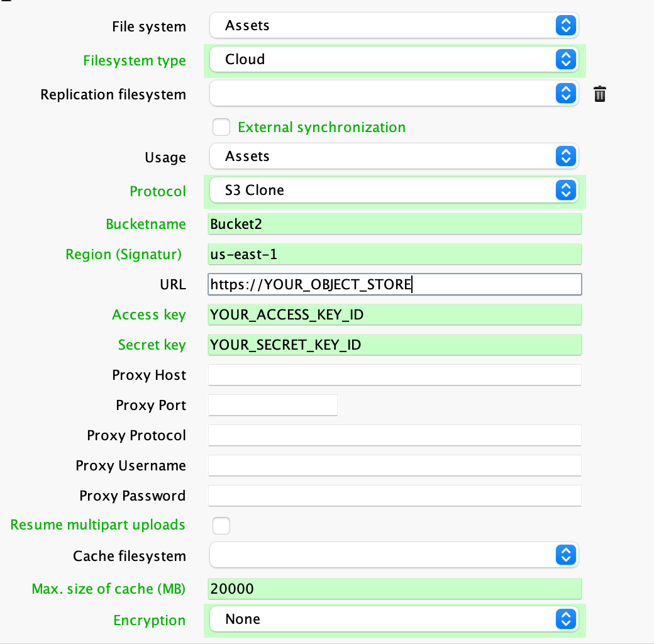
Task: Click the Proxy Host input
Action: coord(394,375)
